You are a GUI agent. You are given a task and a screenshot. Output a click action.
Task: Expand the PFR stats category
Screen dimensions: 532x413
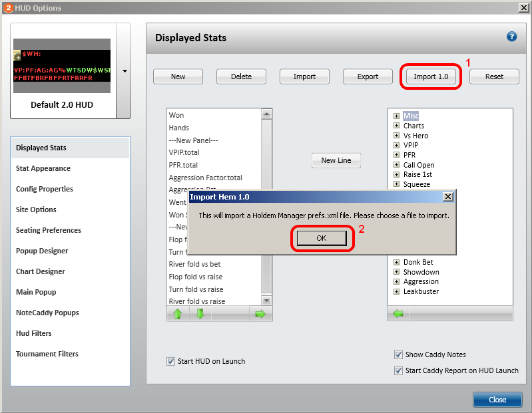coord(396,155)
